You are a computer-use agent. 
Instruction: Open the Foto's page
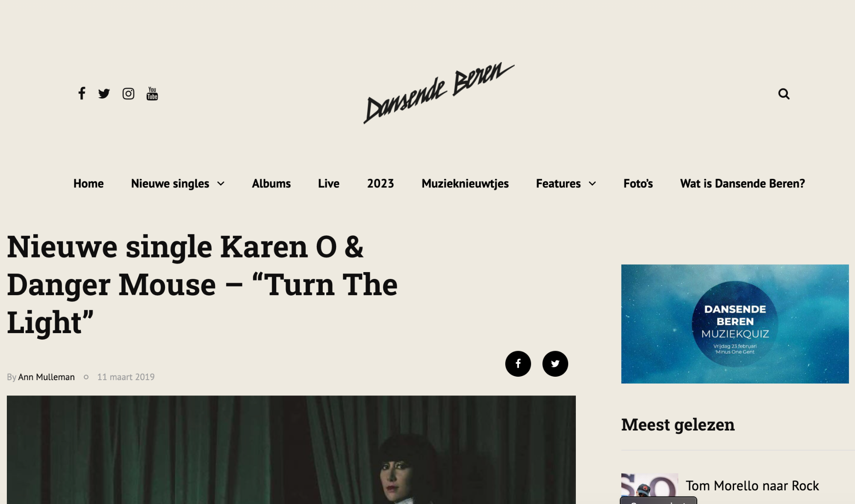[x=638, y=184]
